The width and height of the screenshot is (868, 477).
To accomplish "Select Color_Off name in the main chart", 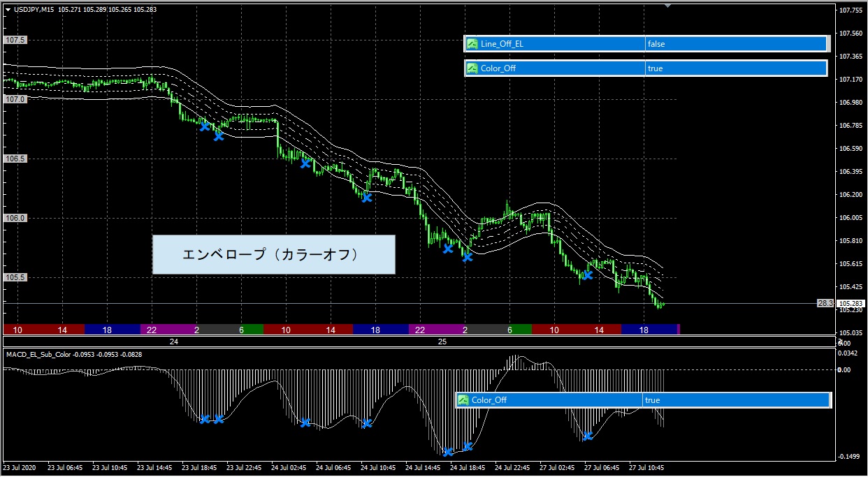I will pyautogui.click(x=498, y=68).
